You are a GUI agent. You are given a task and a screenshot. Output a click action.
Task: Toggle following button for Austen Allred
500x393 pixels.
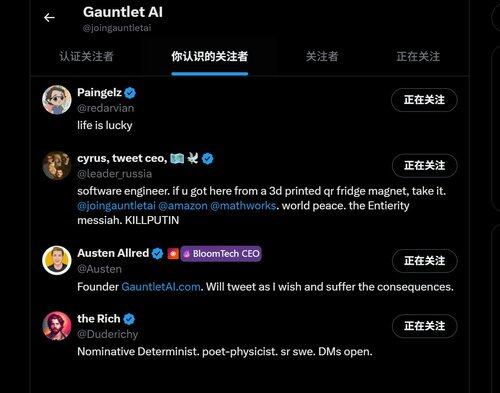(x=424, y=261)
